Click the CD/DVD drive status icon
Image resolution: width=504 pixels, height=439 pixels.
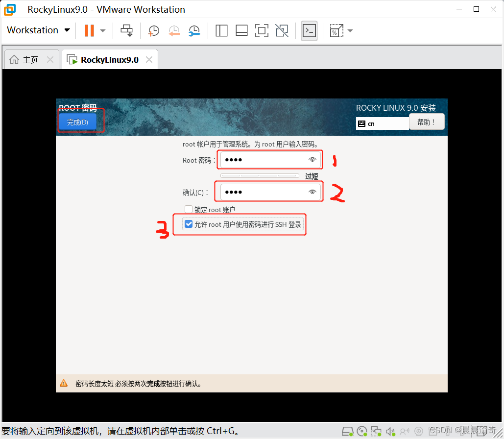click(x=362, y=431)
